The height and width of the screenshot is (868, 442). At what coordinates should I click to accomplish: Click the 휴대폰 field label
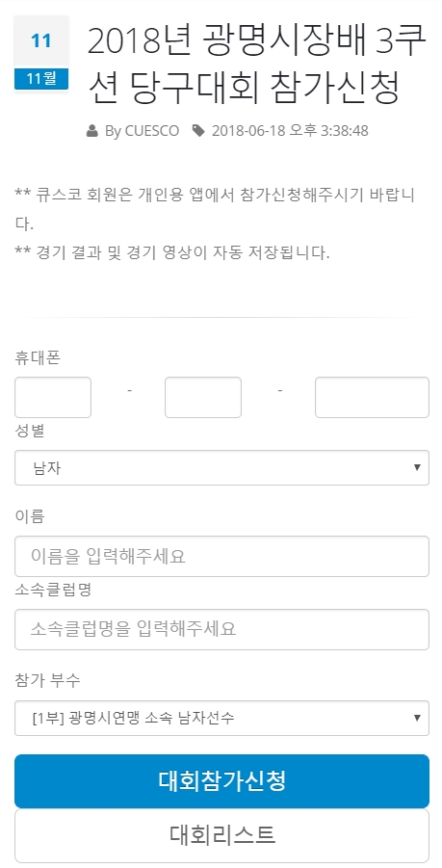[x=37, y=358]
